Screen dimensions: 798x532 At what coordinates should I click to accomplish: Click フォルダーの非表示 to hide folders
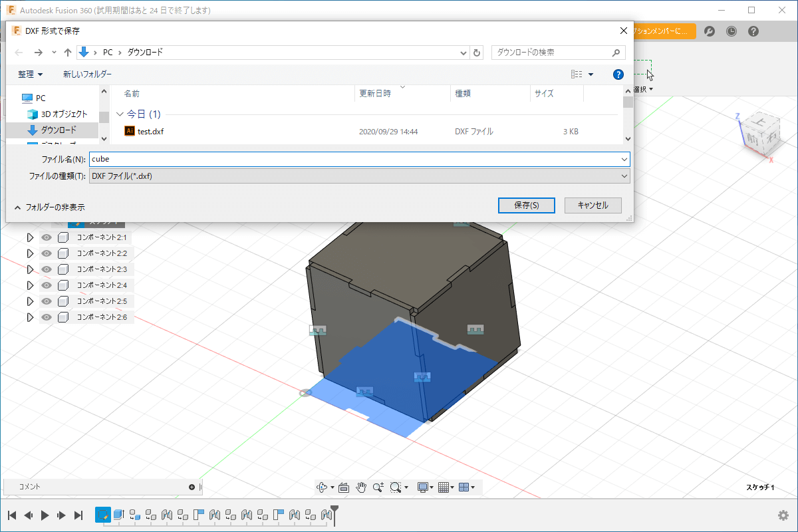(x=50, y=207)
